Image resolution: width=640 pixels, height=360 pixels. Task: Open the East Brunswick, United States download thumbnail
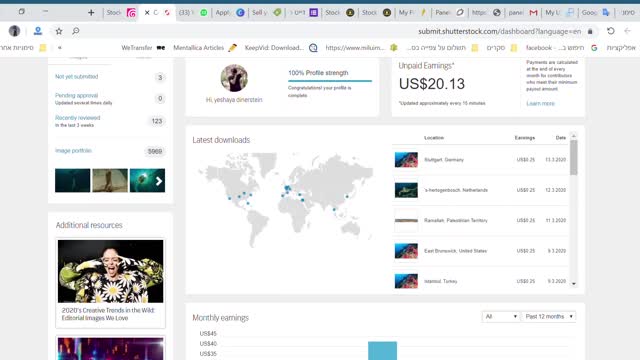click(406, 251)
